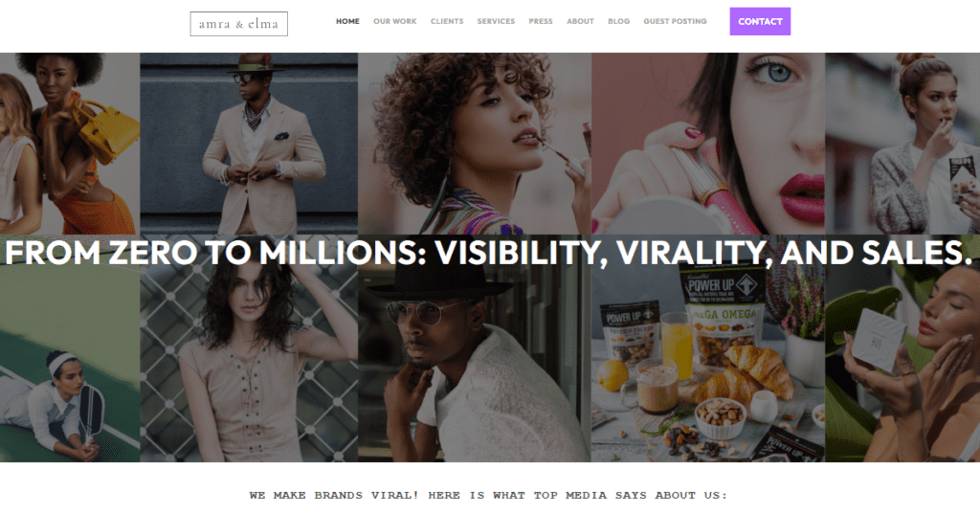Image resolution: width=980 pixels, height=515 pixels.
Task: Click the amra & elma logo
Action: [238, 24]
